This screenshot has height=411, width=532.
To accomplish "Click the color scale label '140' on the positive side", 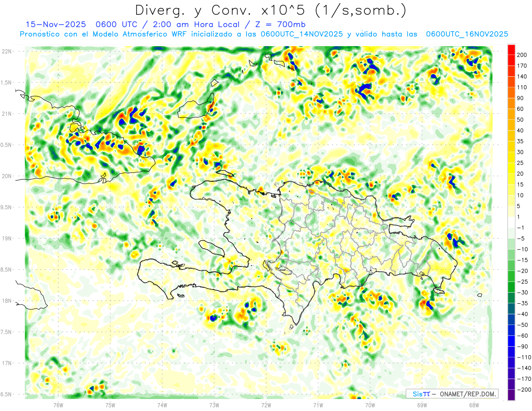I will click(x=522, y=76).
